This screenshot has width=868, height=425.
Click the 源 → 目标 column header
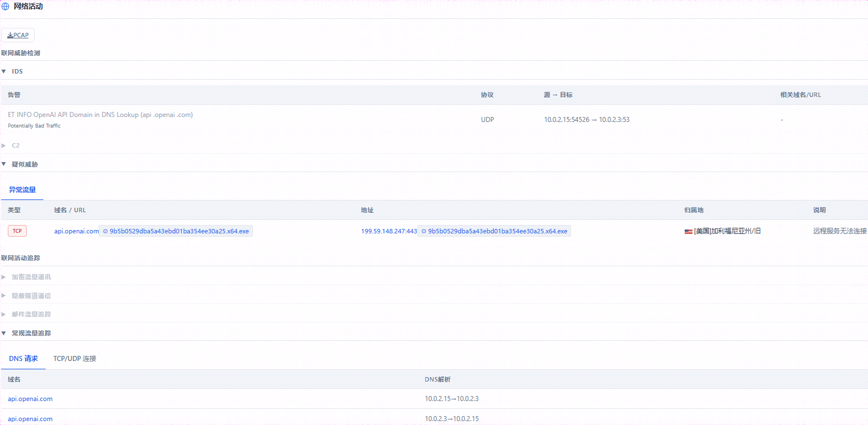tap(558, 95)
